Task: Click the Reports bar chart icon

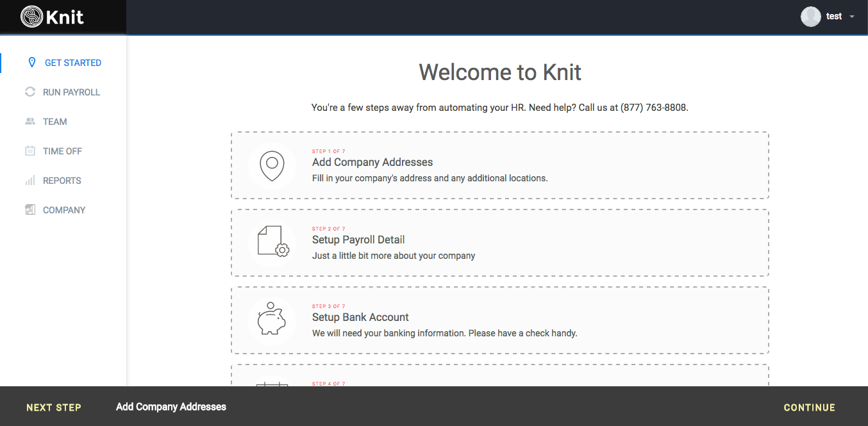Action: click(x=30, y=181)
